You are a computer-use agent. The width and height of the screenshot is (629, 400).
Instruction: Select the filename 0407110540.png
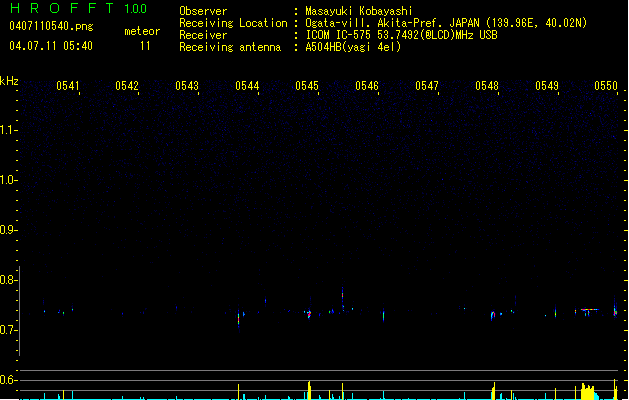tap(51, 26)
